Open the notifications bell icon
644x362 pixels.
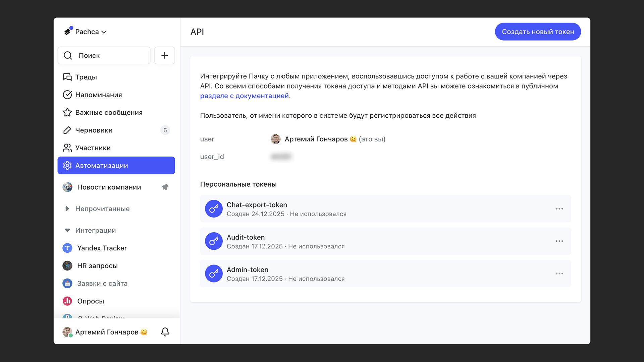click(165, 332)
